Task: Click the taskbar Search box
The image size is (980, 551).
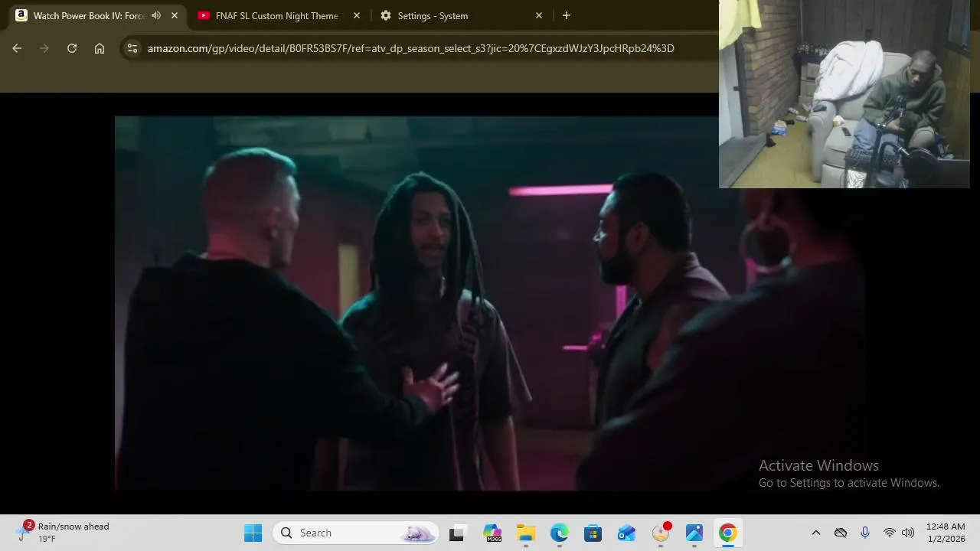Action: [x=355, y=533]
